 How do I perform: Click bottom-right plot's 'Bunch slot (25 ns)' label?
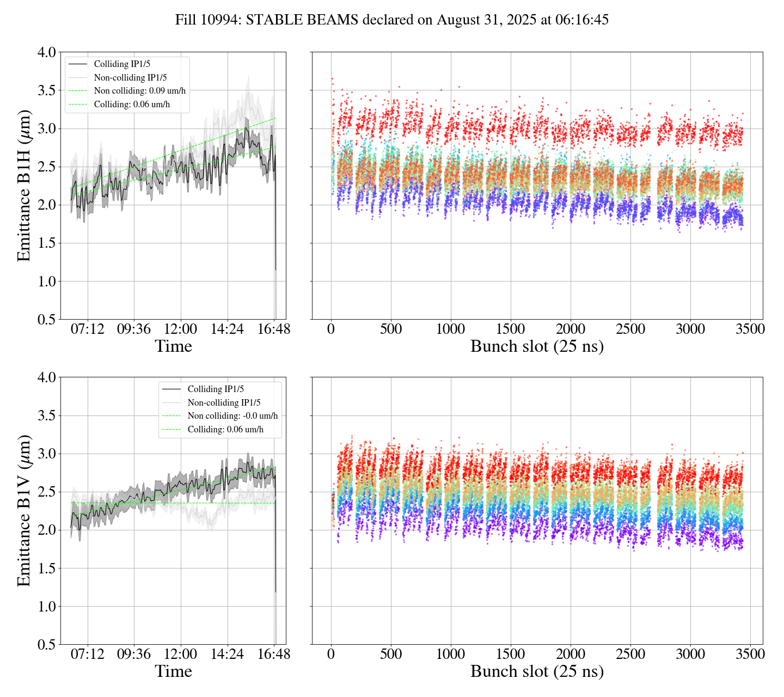click(x=537, y=671)
